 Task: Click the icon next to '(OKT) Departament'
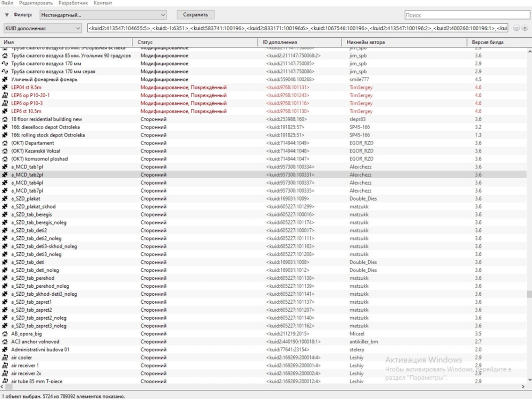pos(5,143)
